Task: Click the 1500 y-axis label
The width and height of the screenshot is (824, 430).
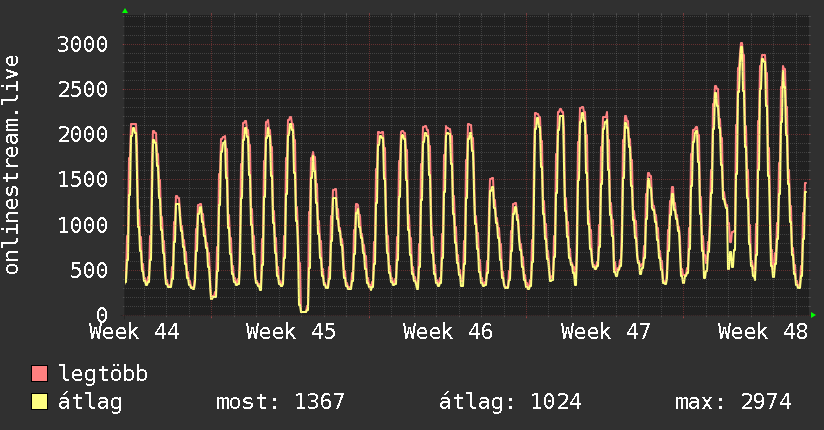Action: click(83, 180)
